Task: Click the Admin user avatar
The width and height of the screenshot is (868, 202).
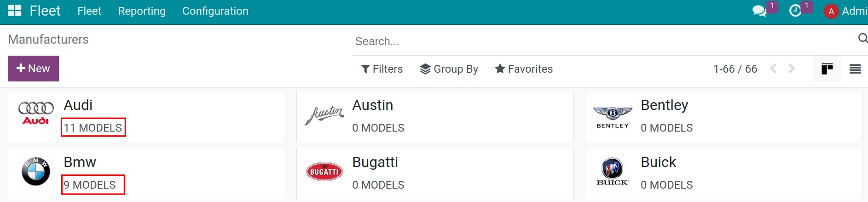Action: 831,11
